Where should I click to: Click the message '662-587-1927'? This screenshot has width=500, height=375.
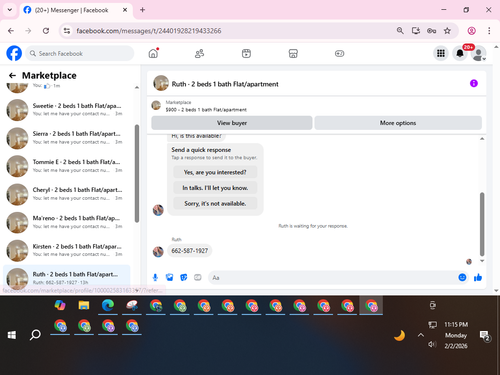point(189,251)
